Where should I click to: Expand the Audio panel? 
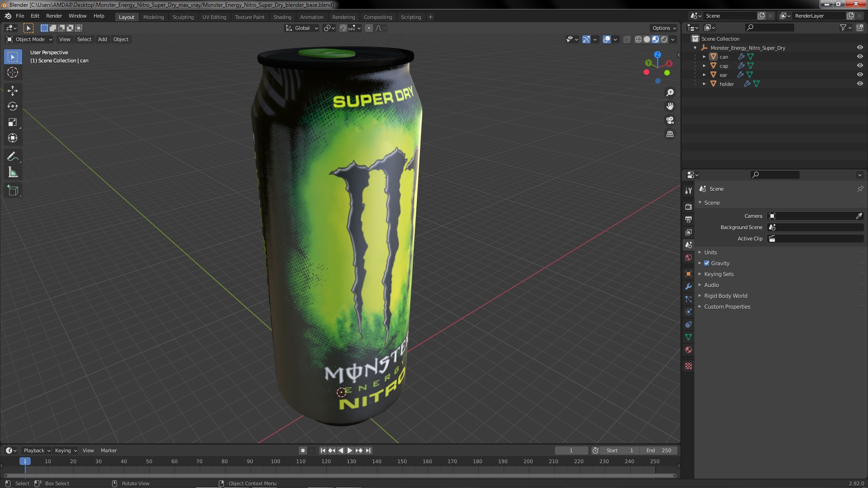click(711, 285)
